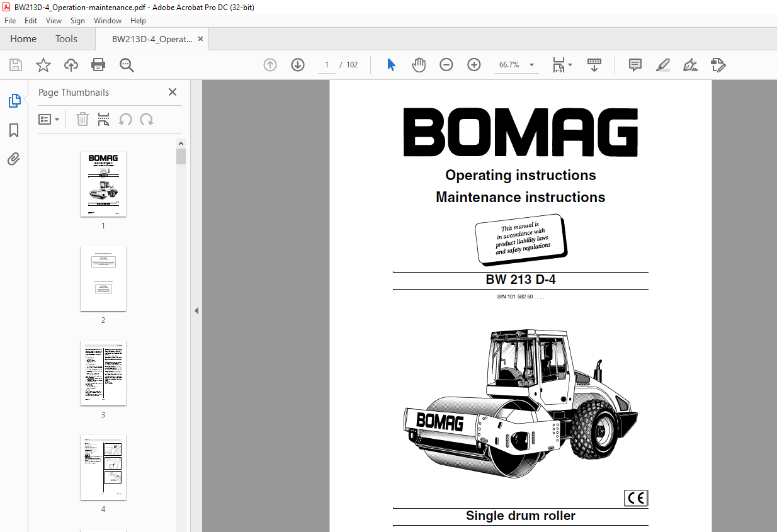Click the thumbnails panel scrollbar
777x532 pixels.
click(x=181, y=156)
